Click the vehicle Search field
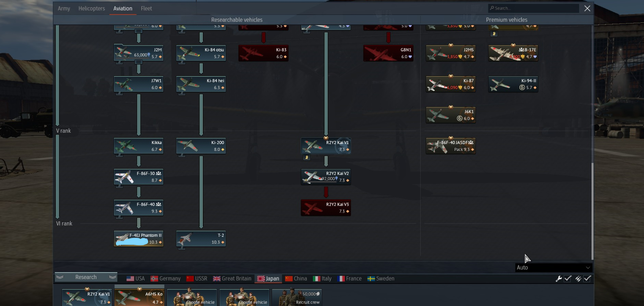 pyautogui.click(x=534, y=8)
